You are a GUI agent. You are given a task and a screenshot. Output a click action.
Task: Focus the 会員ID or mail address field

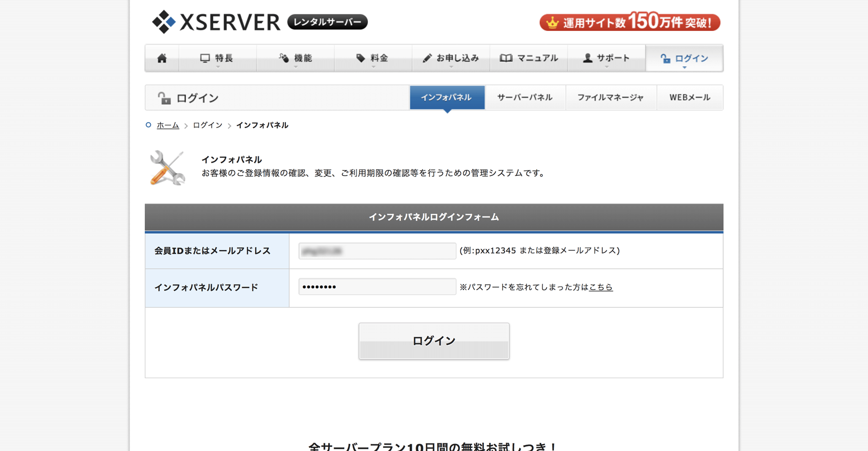(x=377, y=251)
